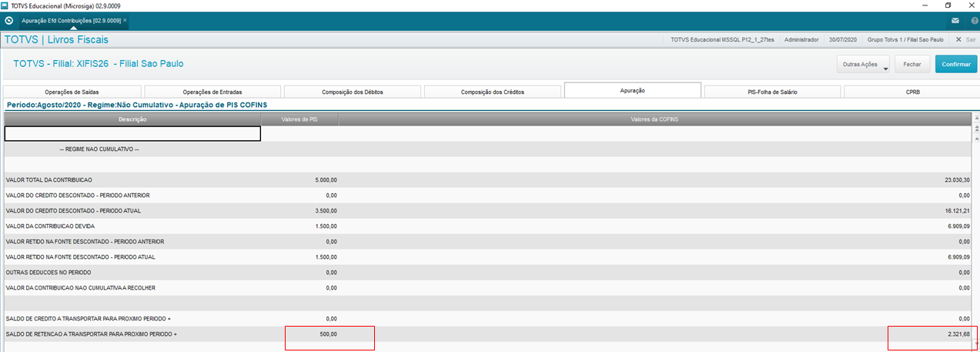Screen dimensions: 980x352
Task: Switch to Operações de Entradas tab
Action: [x=212, y=92]
